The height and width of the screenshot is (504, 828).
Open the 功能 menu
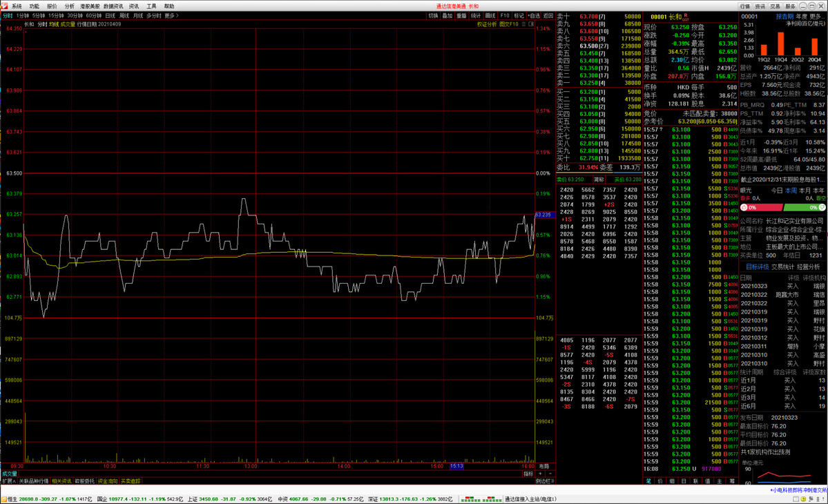click(x=35, y=6)
